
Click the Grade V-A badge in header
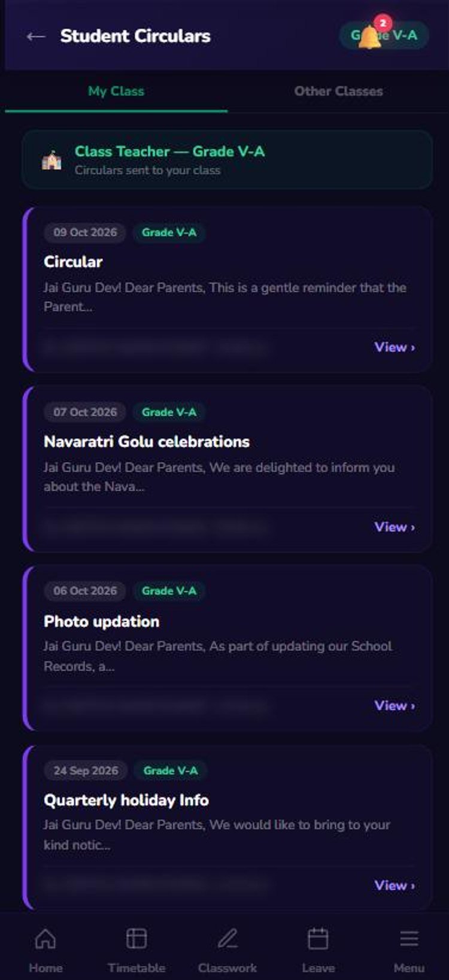(x=384, y=36)
